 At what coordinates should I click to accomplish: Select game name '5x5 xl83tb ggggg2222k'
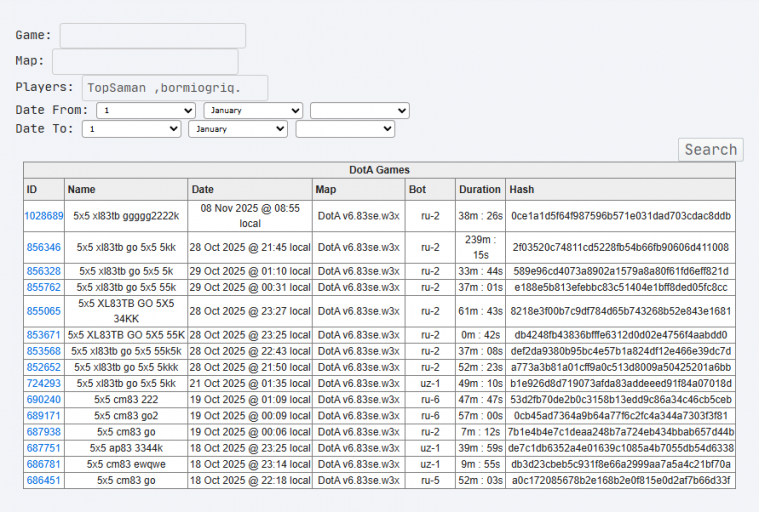click(x=126, y=216)
